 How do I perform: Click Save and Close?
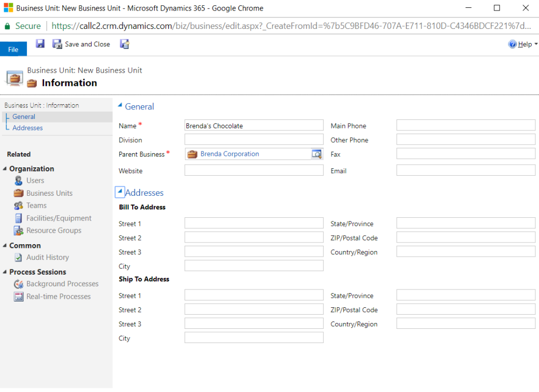click(x=81, y=44)
